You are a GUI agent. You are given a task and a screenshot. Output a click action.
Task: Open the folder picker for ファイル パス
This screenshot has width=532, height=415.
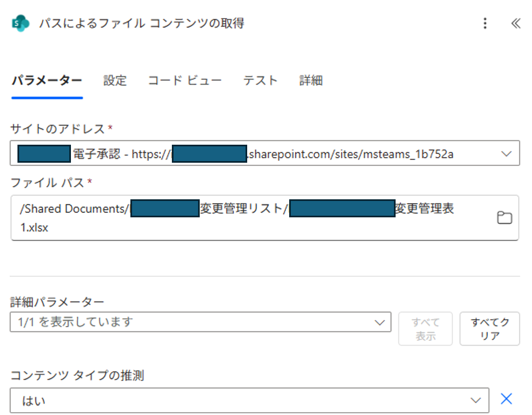(x=504, y=218)
